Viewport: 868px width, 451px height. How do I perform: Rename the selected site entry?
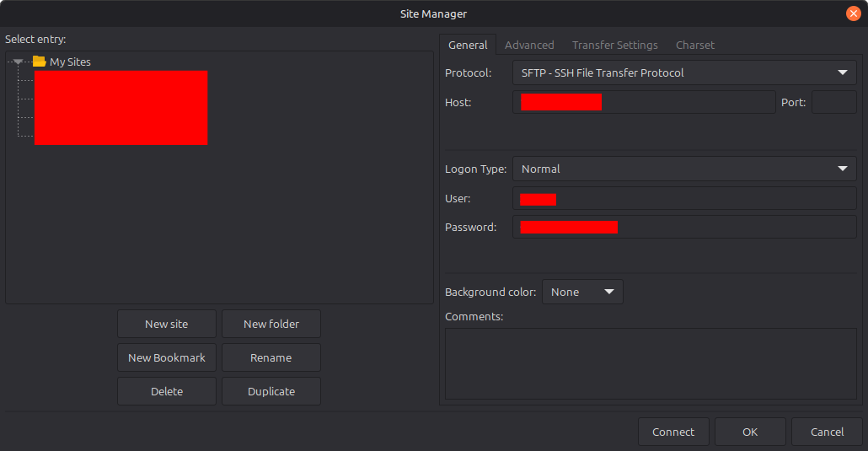click(271, 357)
